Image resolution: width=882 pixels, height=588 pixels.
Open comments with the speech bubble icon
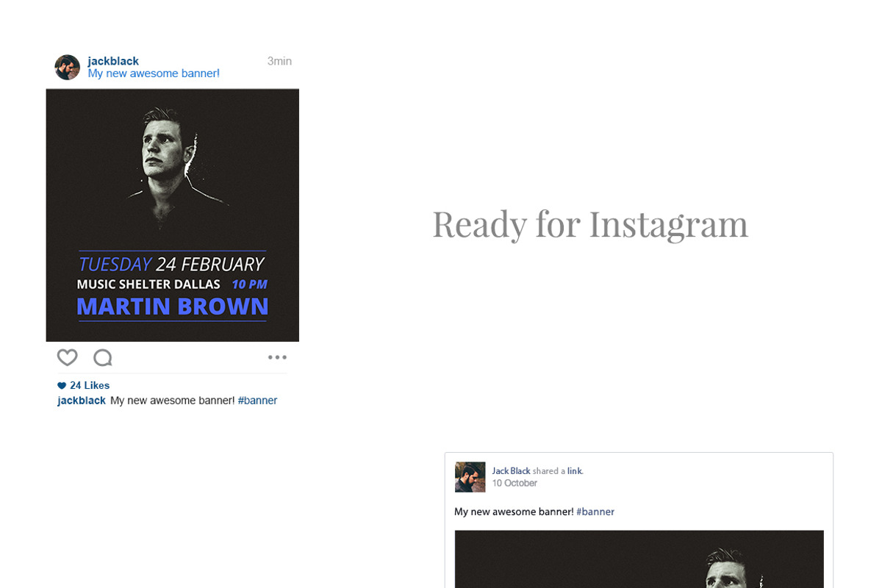[103, 358]
